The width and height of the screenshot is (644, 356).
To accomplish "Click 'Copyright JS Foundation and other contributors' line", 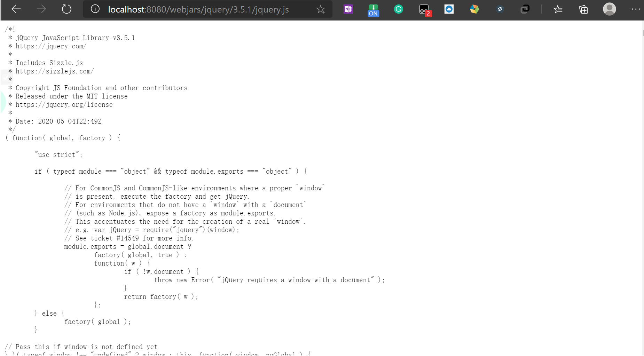I will point(101,88).
